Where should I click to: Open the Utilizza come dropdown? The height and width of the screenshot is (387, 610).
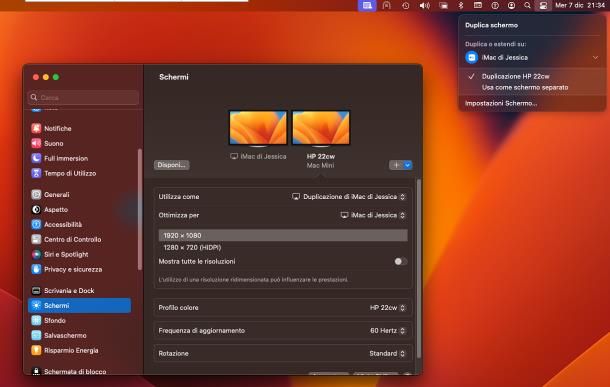(x=349, y=197)
